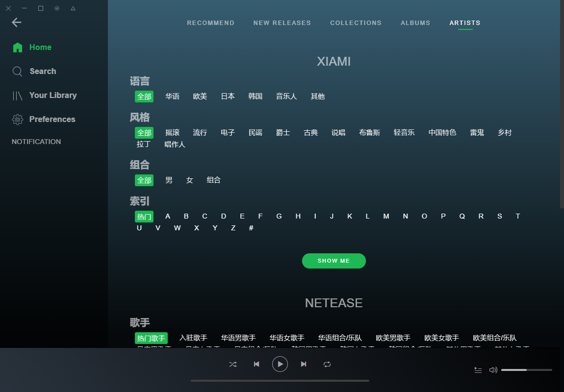Select 女 group filter
The image size is (564, 392).
[x=190, y=180]
